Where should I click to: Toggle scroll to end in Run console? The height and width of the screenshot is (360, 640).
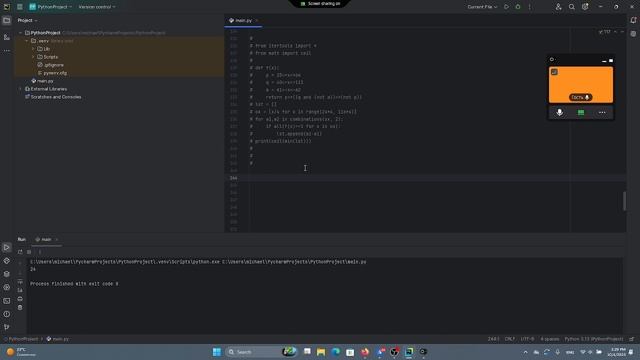20,290
